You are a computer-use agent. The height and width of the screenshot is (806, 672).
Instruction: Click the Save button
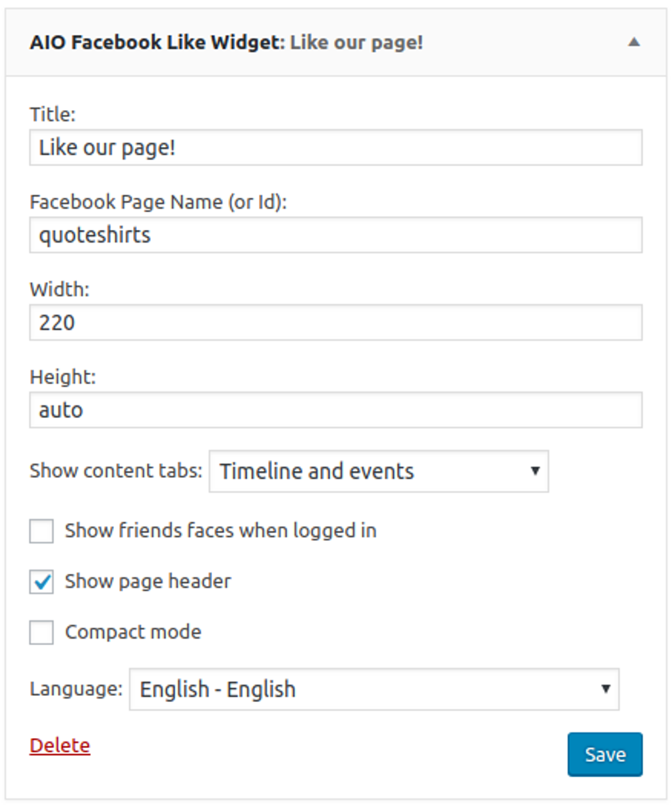[x=605, y=754]
